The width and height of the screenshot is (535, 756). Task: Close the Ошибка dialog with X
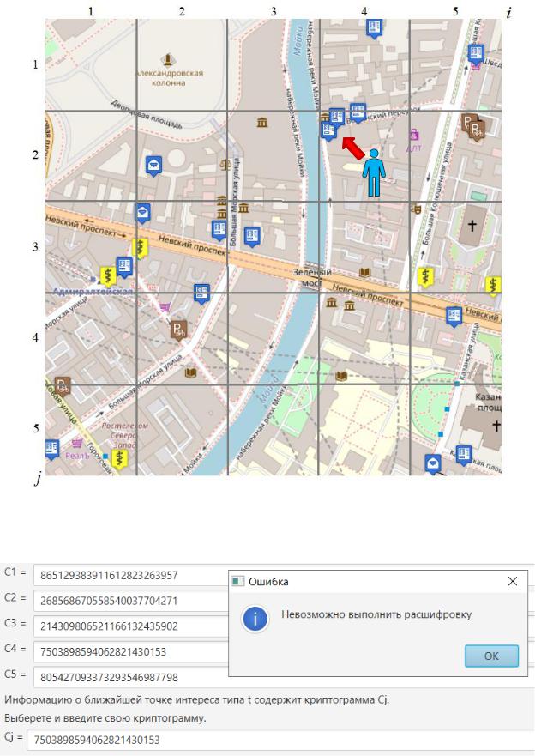pos(513,582)
